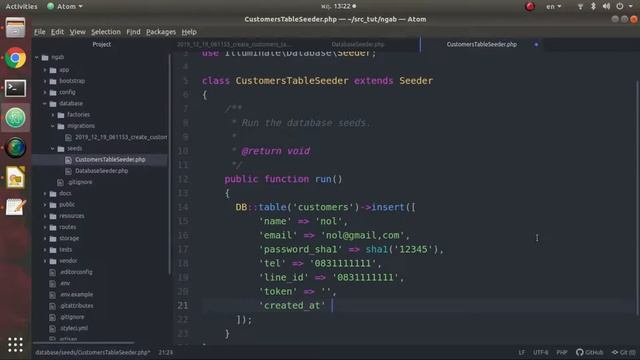The width and height of the screenshot is (640, 360).
Task: Click file icon beside DatabaseSeeder.php in tree
Action: tap(69, 171)
